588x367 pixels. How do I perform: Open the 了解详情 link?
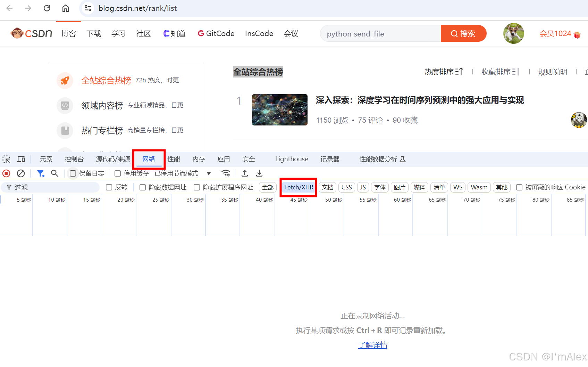click(x=373, y=345)
